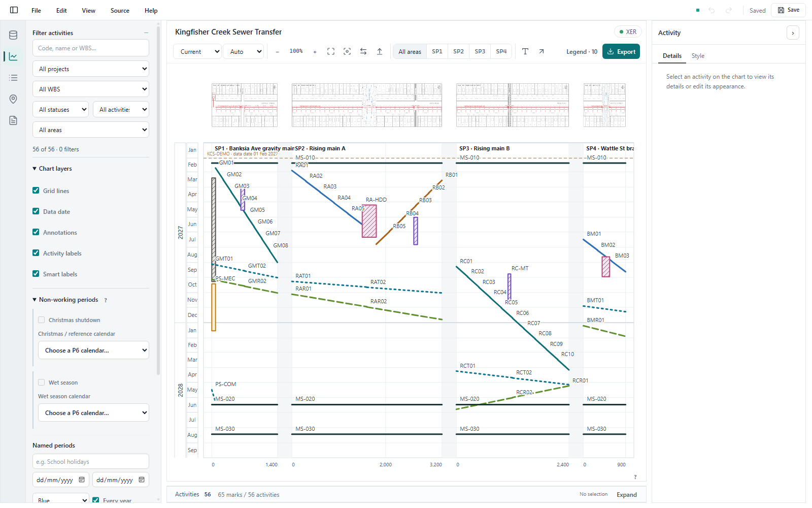Open the All WBS dropdown

91,89
